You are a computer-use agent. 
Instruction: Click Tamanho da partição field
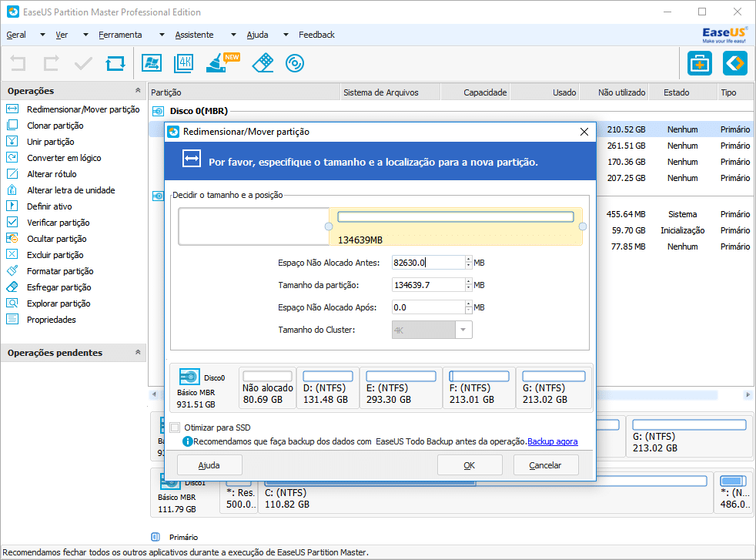point(428,285)
